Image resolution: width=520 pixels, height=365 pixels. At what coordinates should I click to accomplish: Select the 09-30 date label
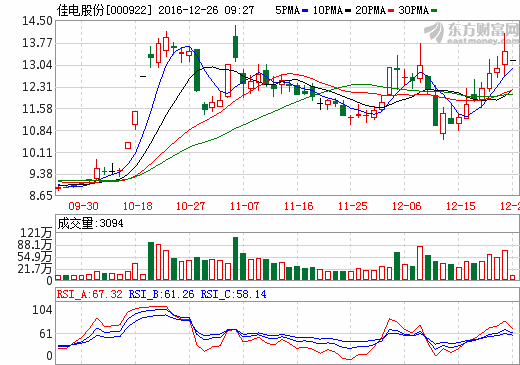point(83,206)
